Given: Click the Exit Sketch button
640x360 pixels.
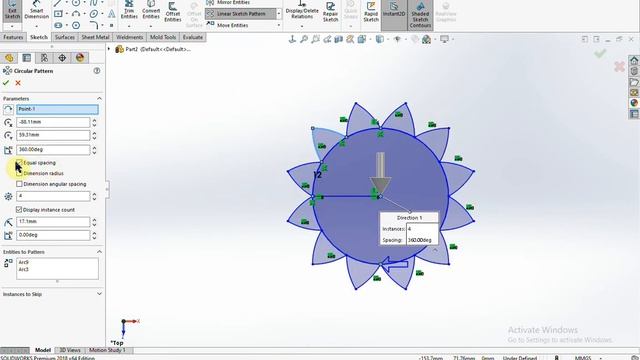Looking at the screenshot, I should tap(12, 11).
